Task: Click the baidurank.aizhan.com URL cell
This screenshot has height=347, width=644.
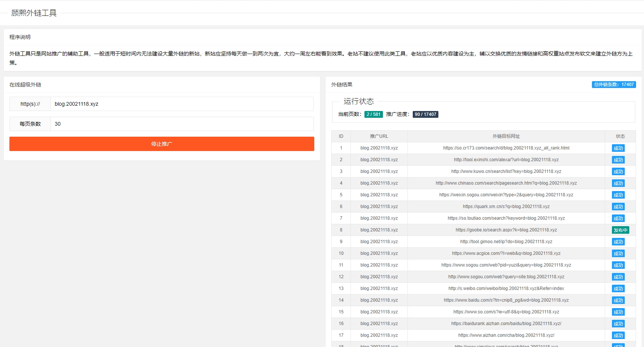Action: tap(506, 324)
